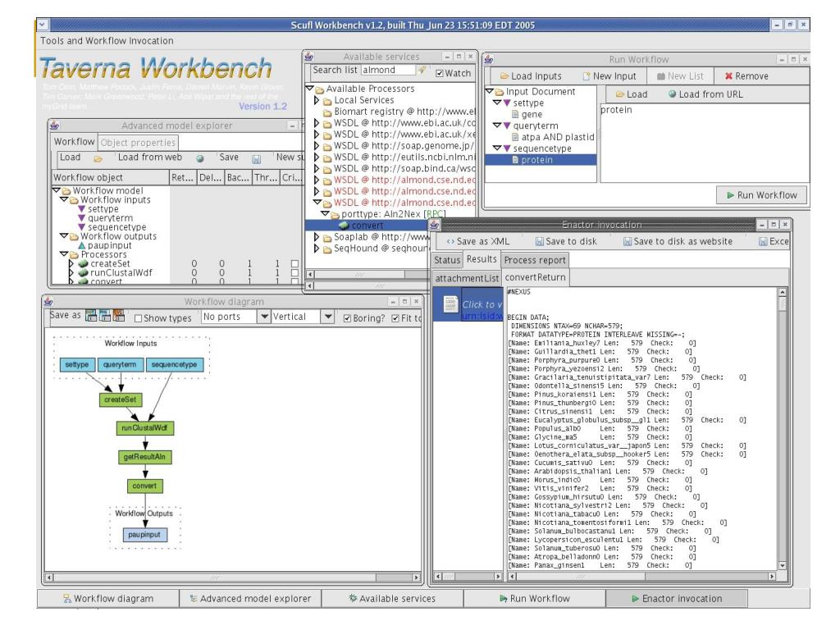Click the red X Remove icon in Run Workflow
The image size is (840, 630).
coord(728,76)
